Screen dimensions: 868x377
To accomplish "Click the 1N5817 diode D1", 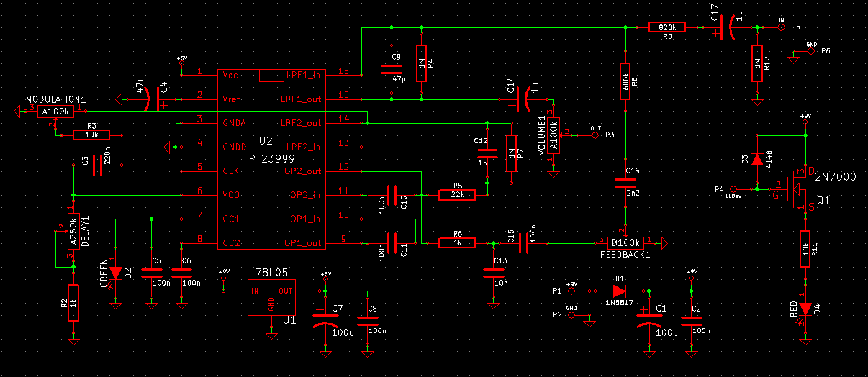I will 619,291.
